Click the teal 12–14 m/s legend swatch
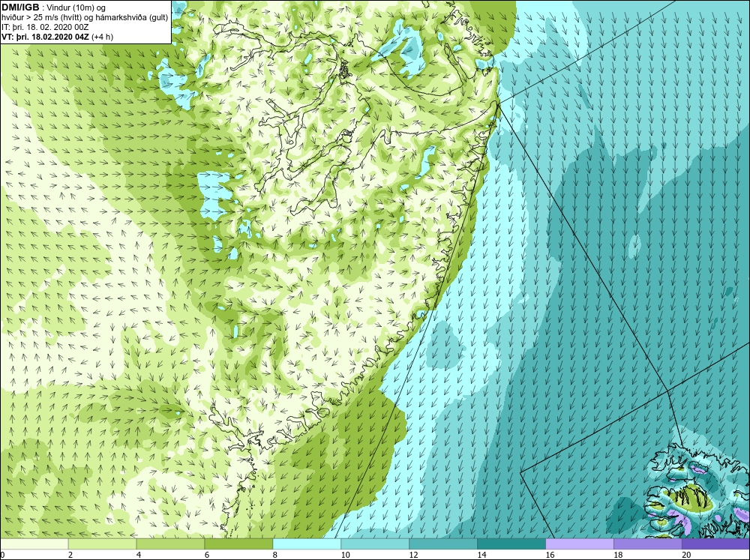 click(x=443, y=544)
